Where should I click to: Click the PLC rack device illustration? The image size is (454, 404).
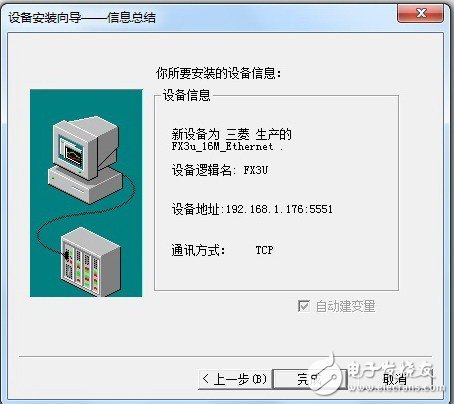[x=90, y=261]
